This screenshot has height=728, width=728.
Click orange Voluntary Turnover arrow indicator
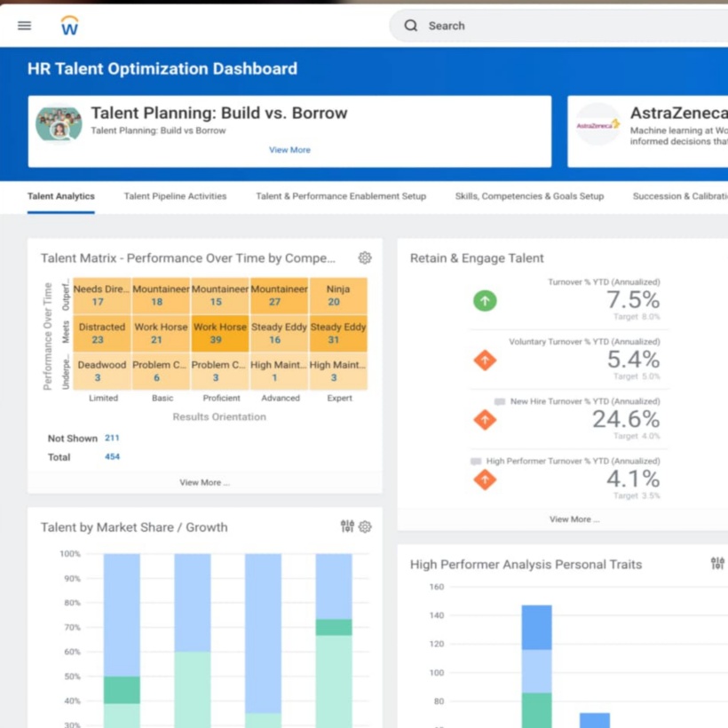pyautogui.click(x=485, y=360)
